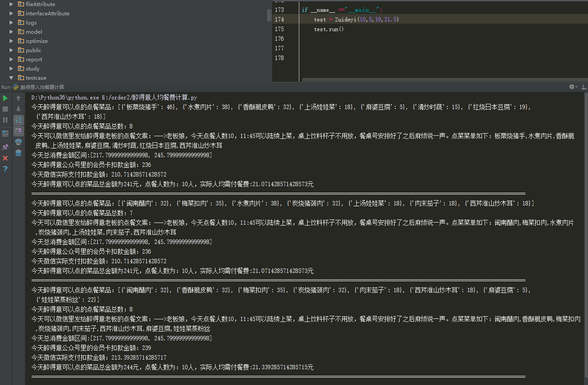This screenshot has height=385, width=588.
Task: Click console line '扣款金额：213.39285714285717'
Action: click(x=99, y=357)
